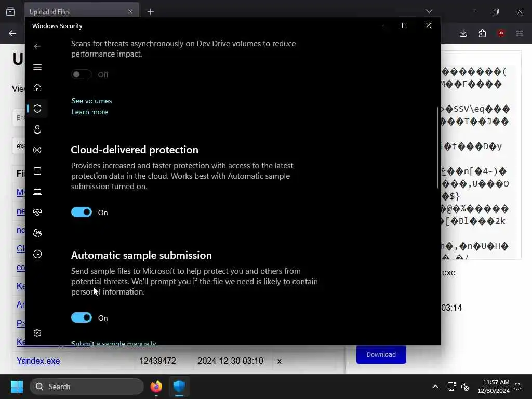Open the Windows Start menu
Screen dimensions: 532x399
[x=17, y=387]
